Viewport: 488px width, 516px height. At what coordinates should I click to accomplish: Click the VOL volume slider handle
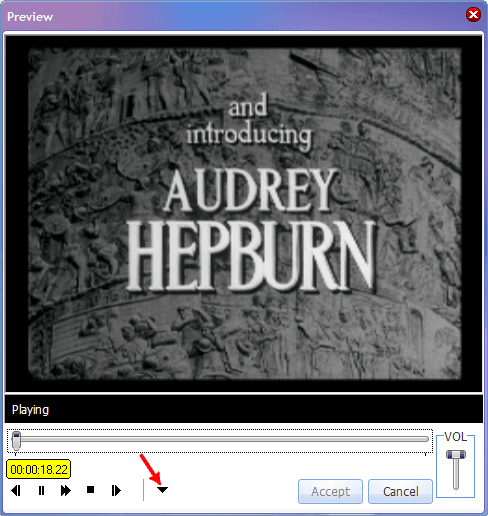(x=456, y=454)
